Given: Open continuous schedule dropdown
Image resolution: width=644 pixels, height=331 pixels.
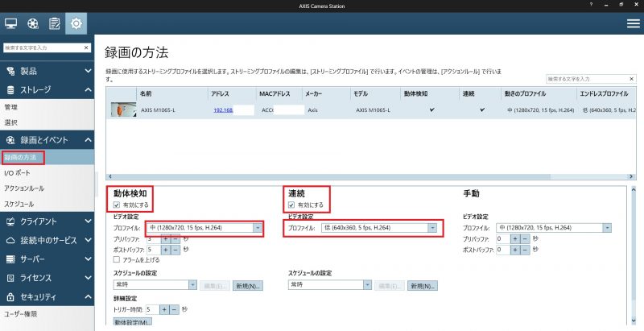Looking at the screenshot, I should [367, 284].
